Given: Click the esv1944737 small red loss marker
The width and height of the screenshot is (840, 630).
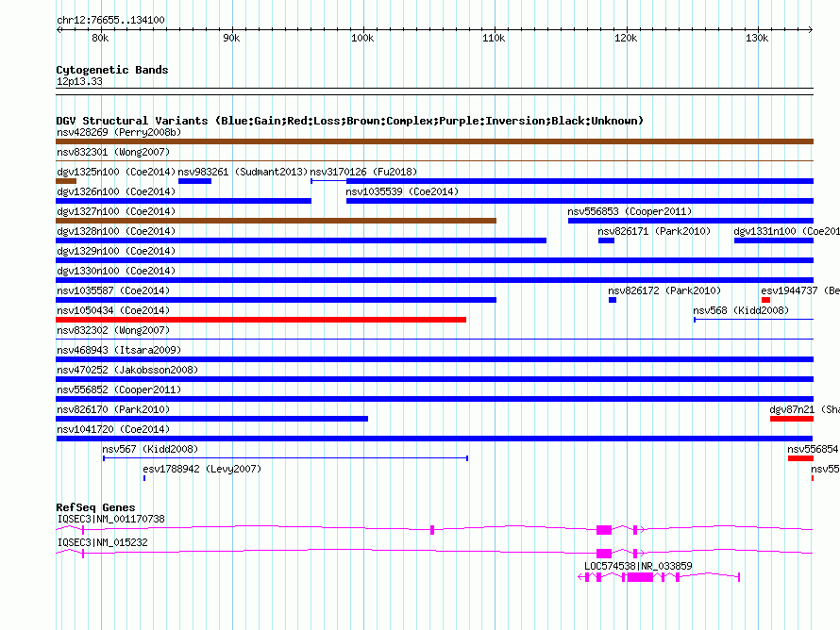Looking at the screenshot, I should [765, 300].
